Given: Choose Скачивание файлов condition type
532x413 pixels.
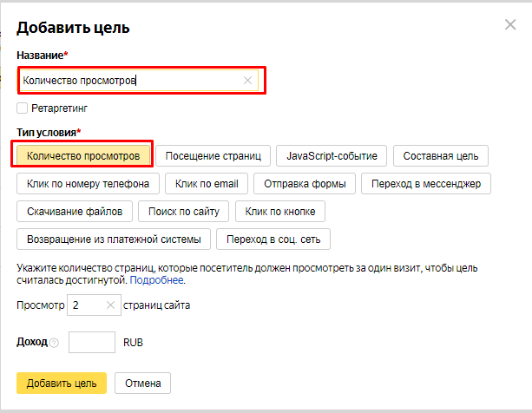Looking at the screenshot, I should tap(75, 211).
